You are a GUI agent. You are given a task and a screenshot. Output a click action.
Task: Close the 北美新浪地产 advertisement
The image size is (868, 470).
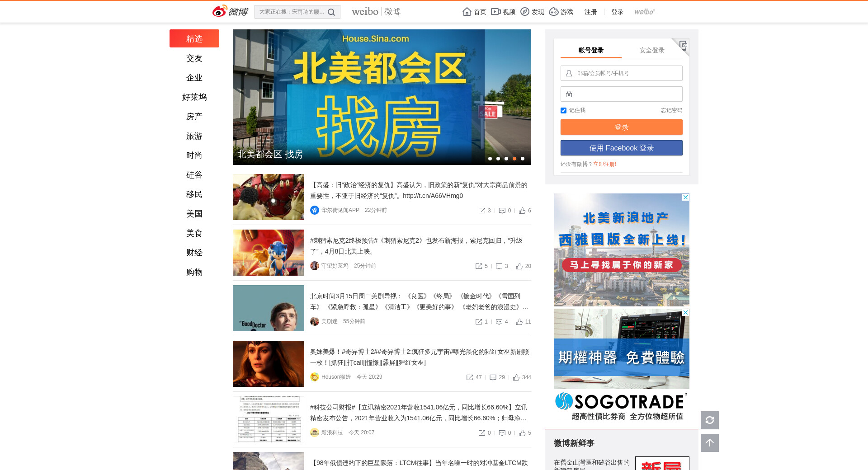click(685, 197)
